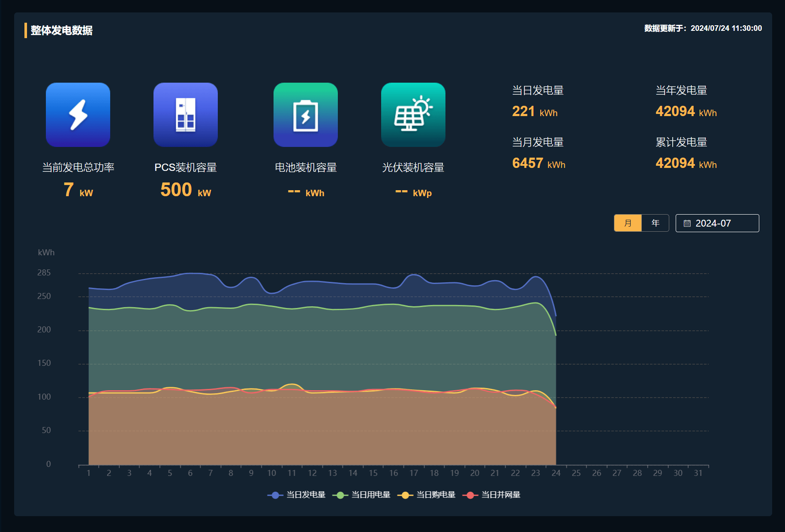Click day 1 on the x-axis
This screenshot has height=532, width=785.
[x=89, y=473]
